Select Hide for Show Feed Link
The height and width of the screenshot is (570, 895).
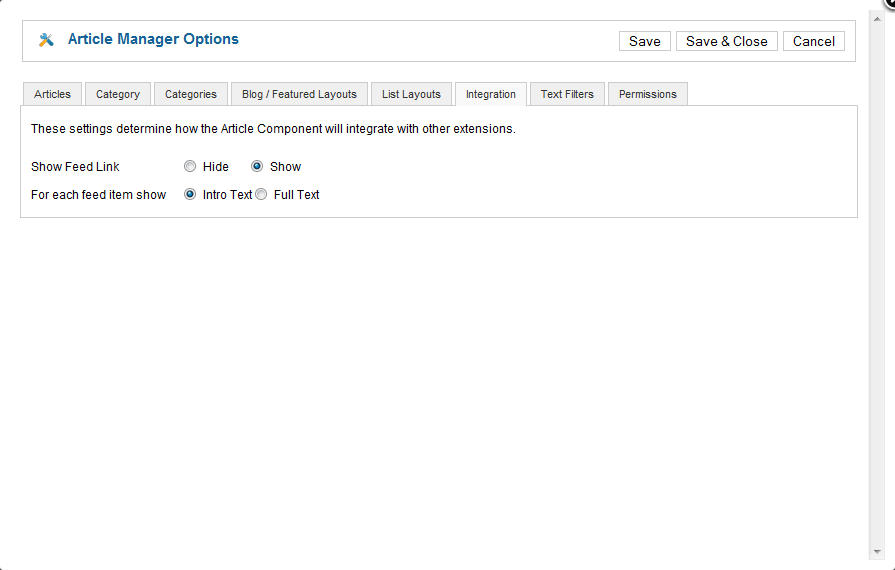pyautogui.click(x=190, y=167)
